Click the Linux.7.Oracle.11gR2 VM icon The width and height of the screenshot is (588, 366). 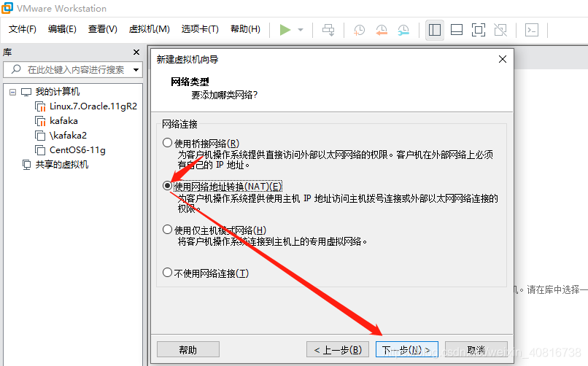click(x=40, y=106)
